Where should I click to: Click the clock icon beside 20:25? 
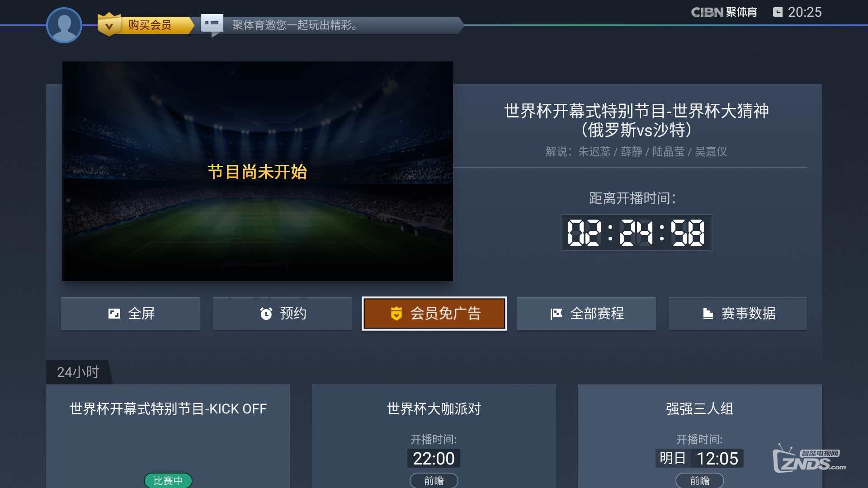point(778,12)
